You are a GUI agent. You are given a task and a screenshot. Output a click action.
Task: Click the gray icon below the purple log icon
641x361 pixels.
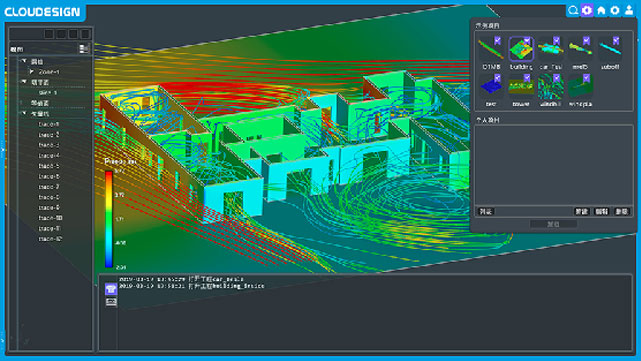[x=111, y=302]
